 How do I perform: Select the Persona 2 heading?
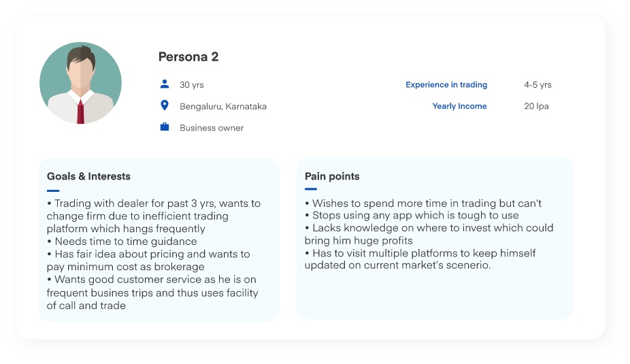click(x=188, y=57)
